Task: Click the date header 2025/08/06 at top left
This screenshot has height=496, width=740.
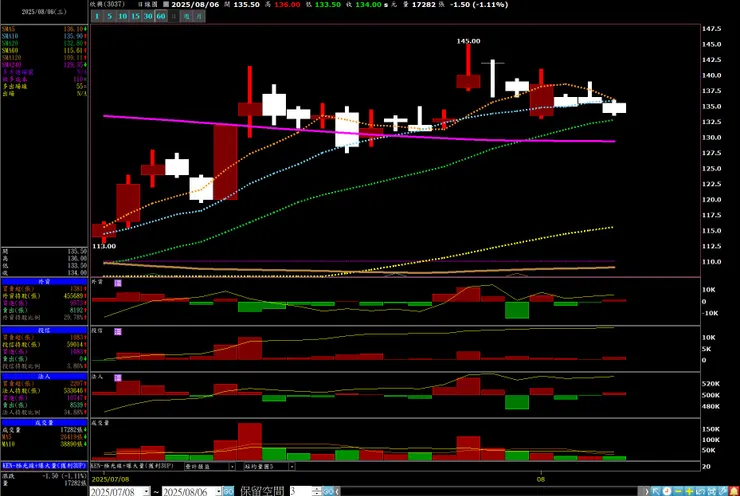Action: click(x=44, y=12)
